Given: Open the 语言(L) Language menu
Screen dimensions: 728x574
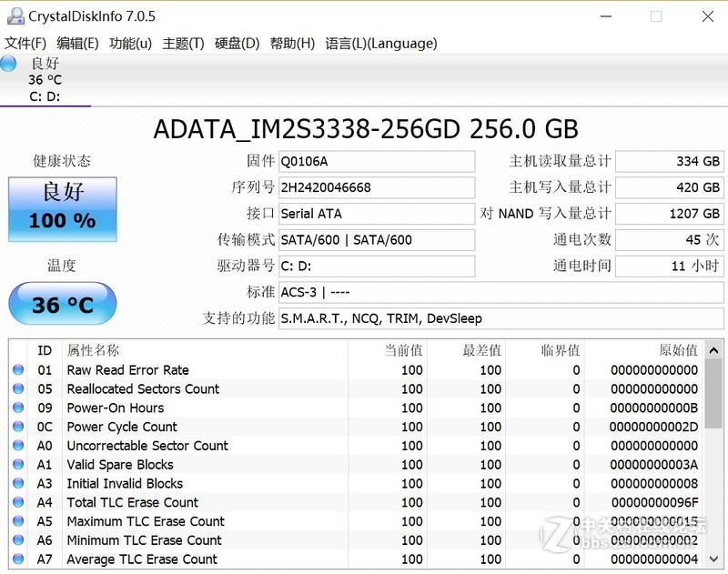Looking at the screenshot, I should coord(380,43).
